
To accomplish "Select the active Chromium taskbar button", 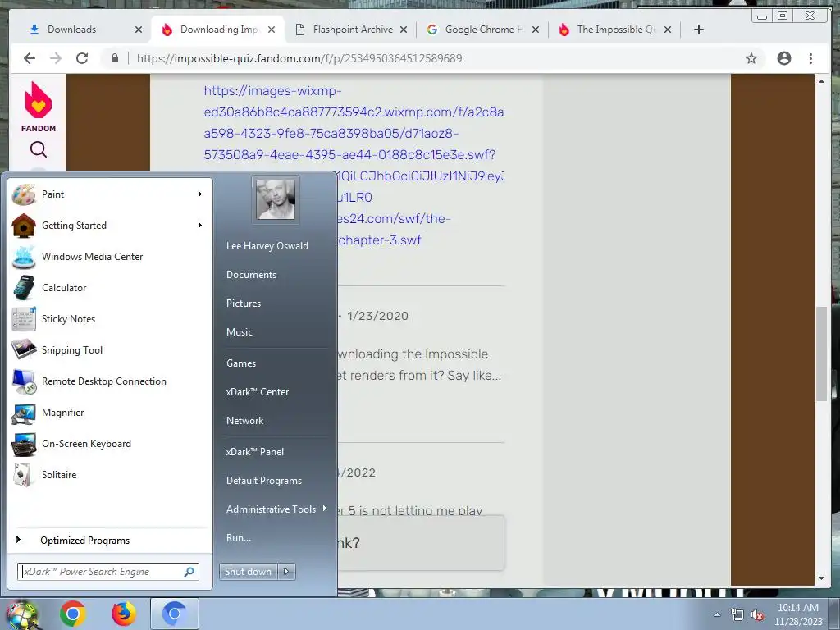I will click(175, 614).
